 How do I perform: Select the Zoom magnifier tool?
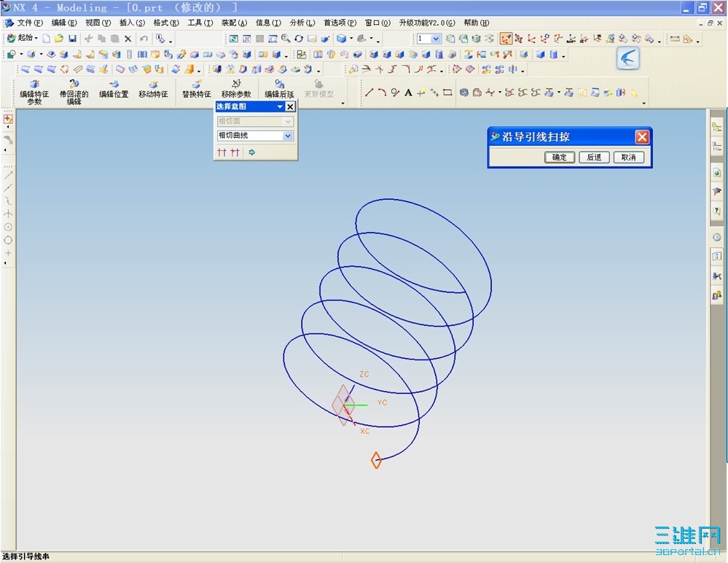pos(286,39)
